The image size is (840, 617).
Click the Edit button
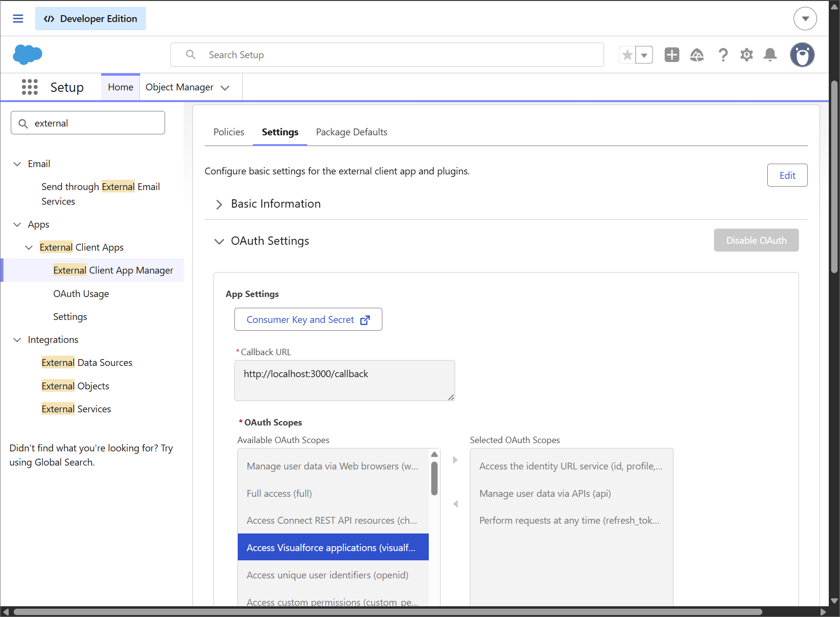[x=787, y=175]
